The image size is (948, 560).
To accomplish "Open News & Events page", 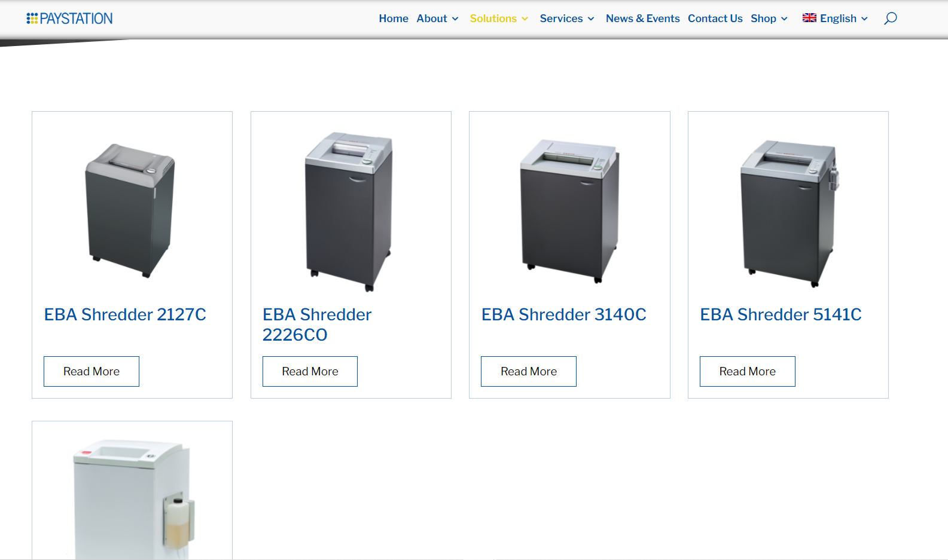I will click(642, 19).
